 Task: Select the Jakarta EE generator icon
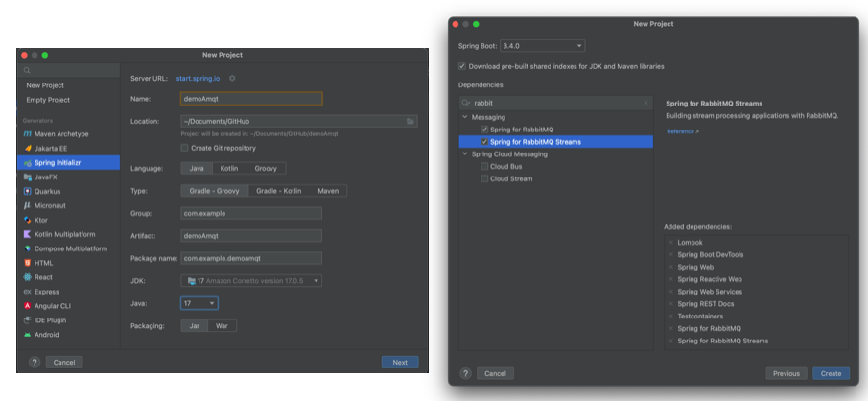point(28,149)
